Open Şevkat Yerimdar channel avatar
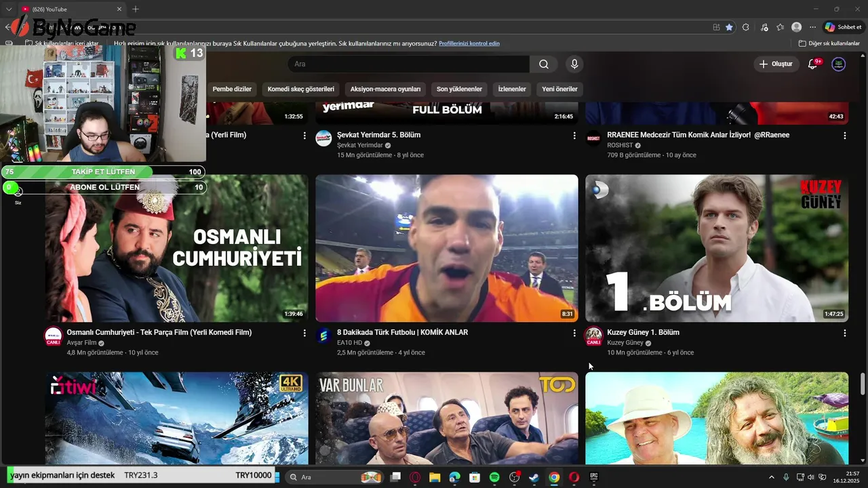This screenshot has height=488, width=868. pyautogui.click(x=324, y=138)
